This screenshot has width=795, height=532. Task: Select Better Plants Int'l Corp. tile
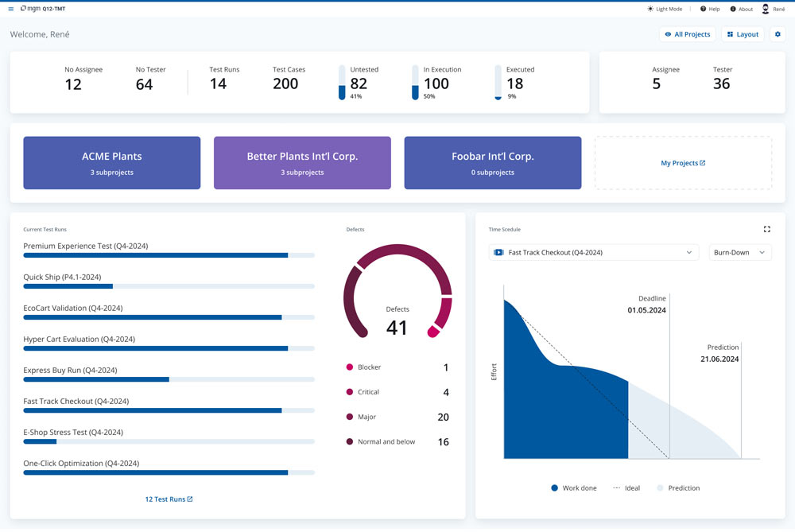[302, 163]
